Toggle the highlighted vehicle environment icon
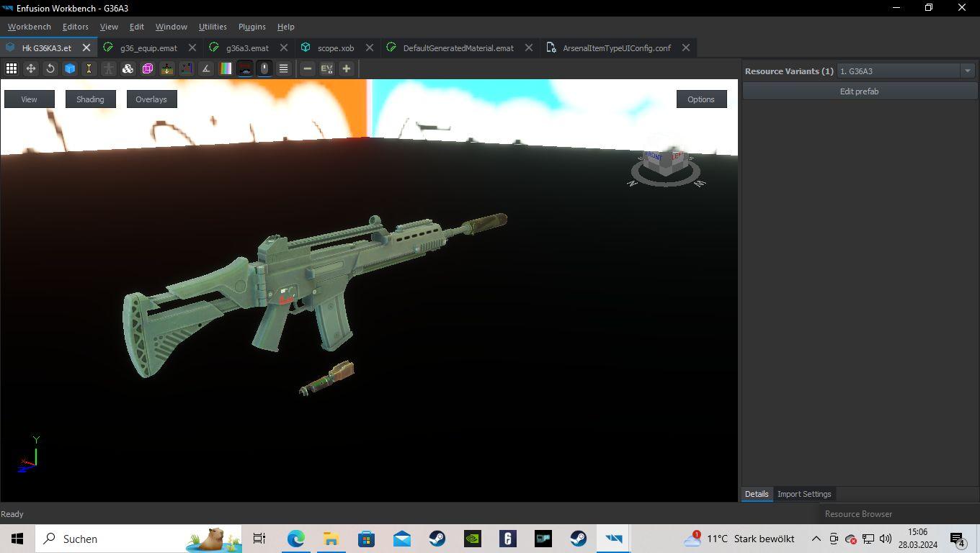 tap(245, 68)
